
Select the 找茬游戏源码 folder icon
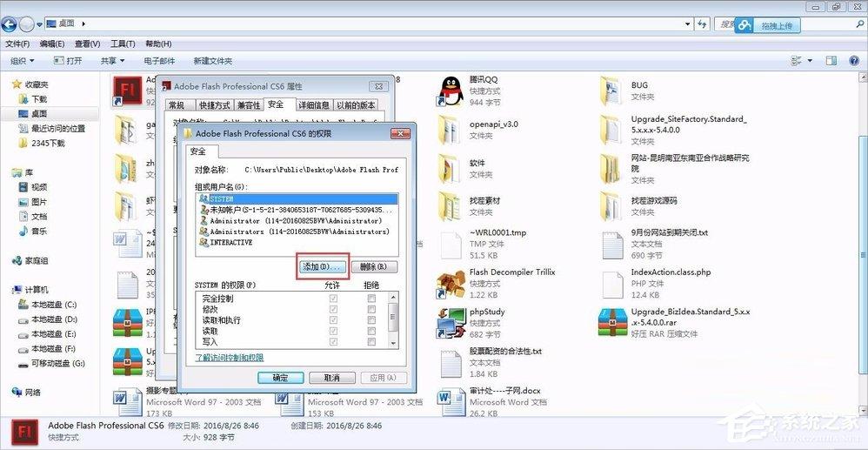point(613,206)
